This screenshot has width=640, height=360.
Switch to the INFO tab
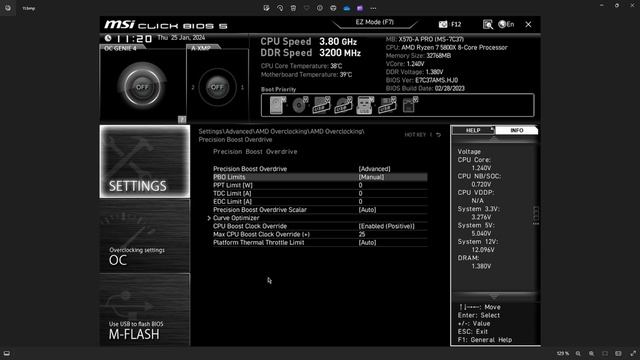(x=517, y=130)
